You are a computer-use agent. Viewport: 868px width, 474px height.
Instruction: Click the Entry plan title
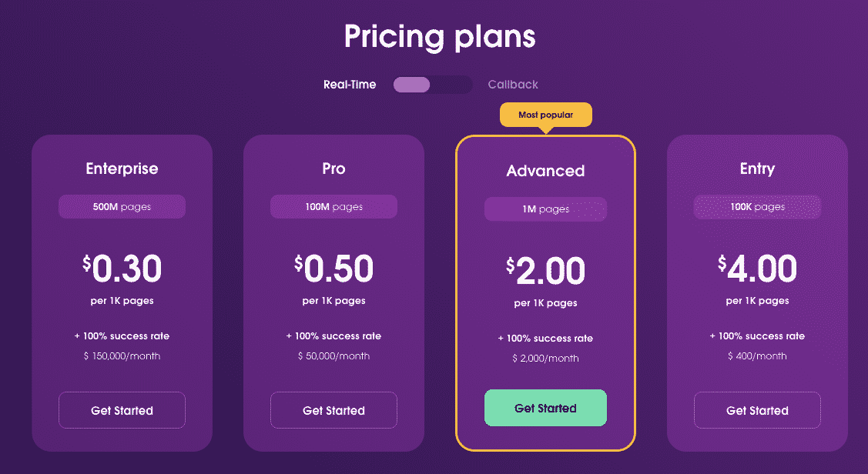(x=757, y=169)
